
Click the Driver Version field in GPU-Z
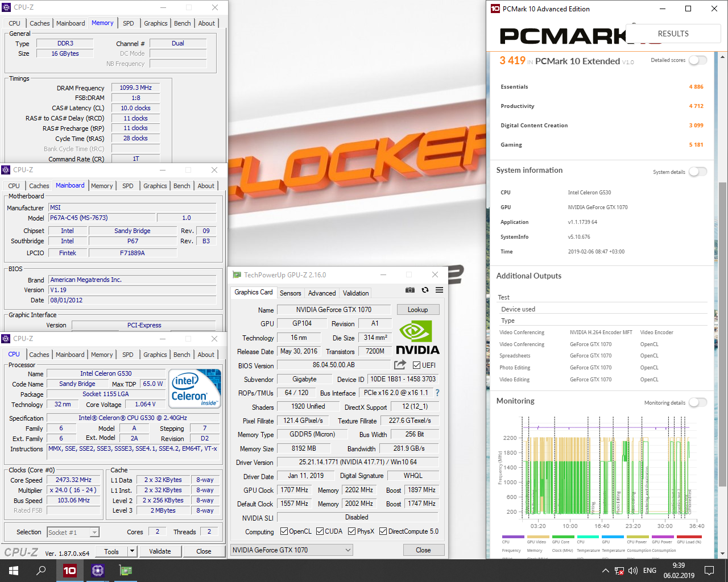click(358, 462)
